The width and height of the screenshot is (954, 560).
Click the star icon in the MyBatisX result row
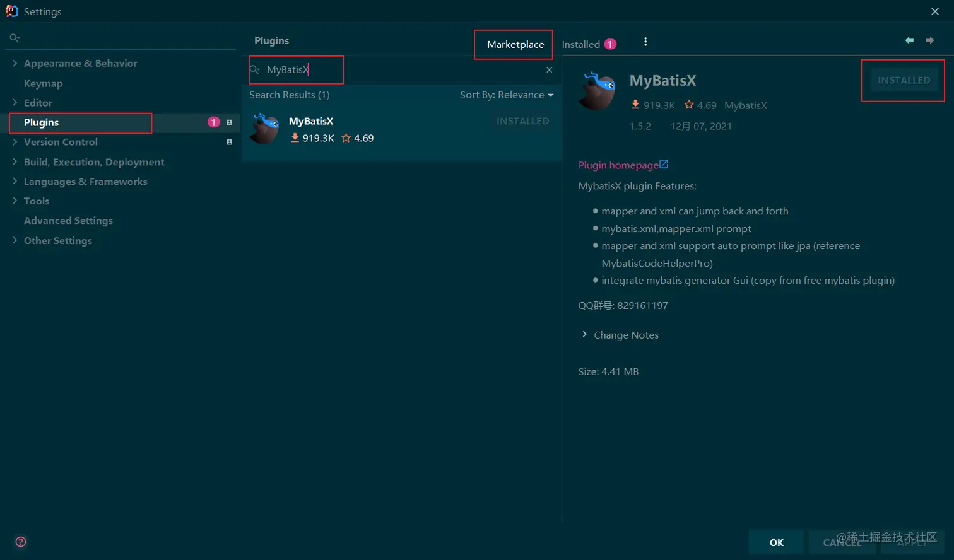[x=346, y=137]
